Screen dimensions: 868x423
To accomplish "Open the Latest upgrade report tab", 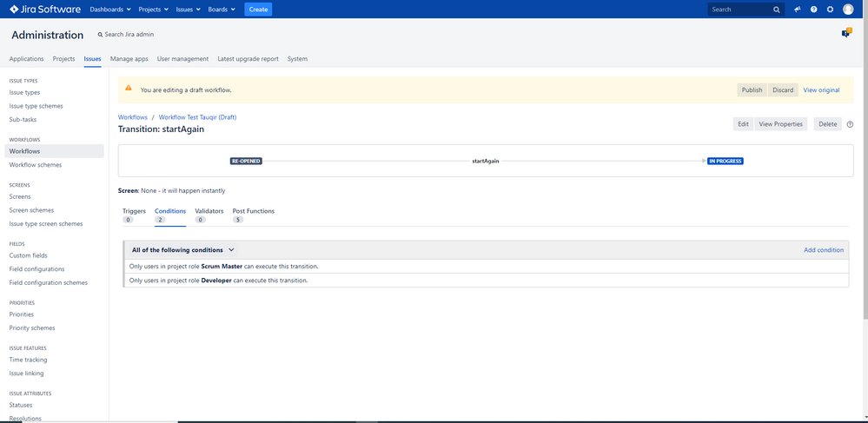I will (x=248, y=59).
